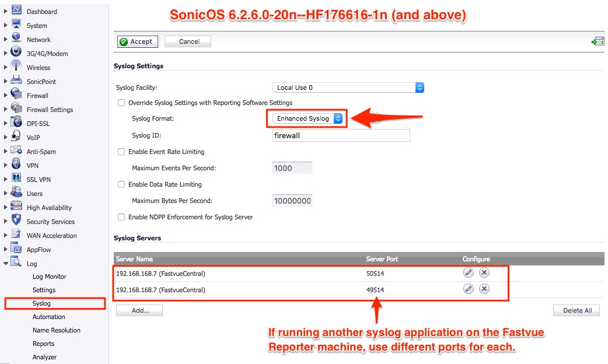This screenshot has height=364, width=608.
Task: Open Analyzer submenu item
Action: pyautogui.click(x=44, y=357)
